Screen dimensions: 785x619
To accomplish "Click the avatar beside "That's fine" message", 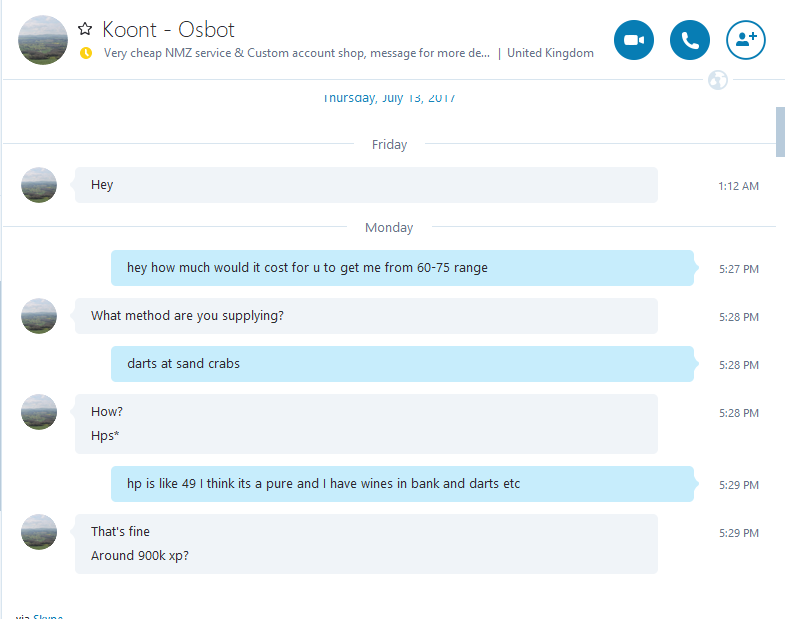I will coord(39,532).
